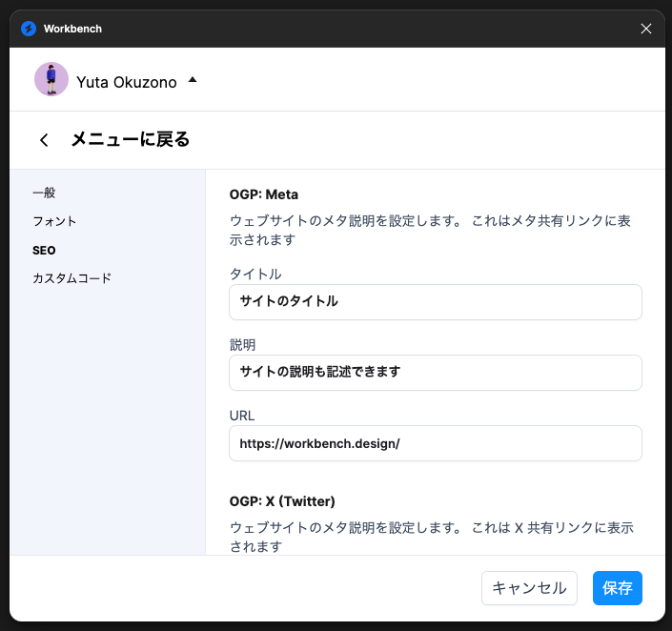Close the Workbench dialog with the X

click(x=646, y=29)
